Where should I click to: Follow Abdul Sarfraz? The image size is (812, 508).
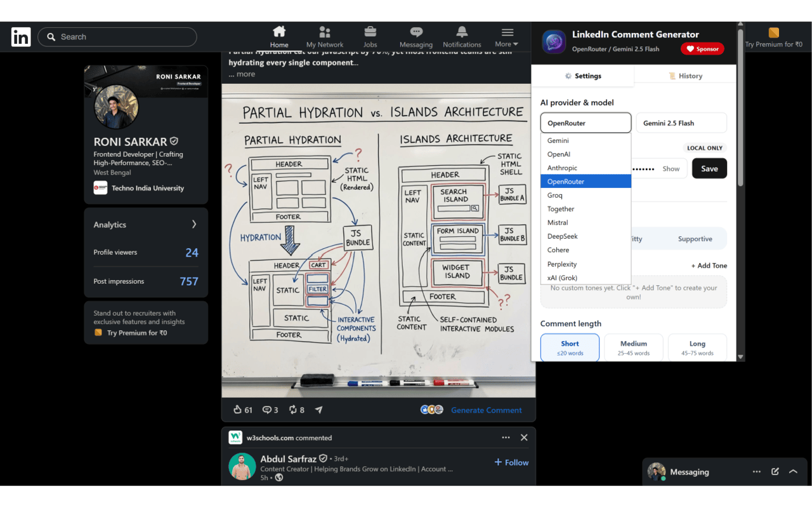(x=511, y=462)
